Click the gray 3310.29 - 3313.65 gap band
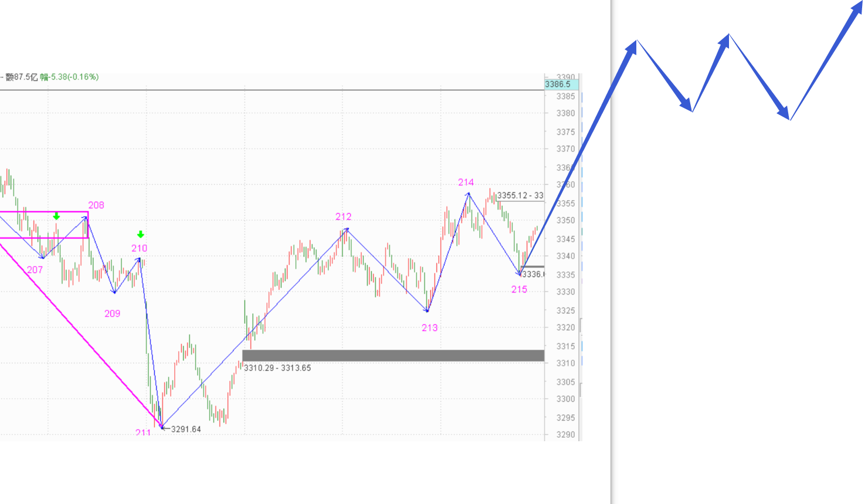The width and height of the screenshot is (868, 504). 393,356
